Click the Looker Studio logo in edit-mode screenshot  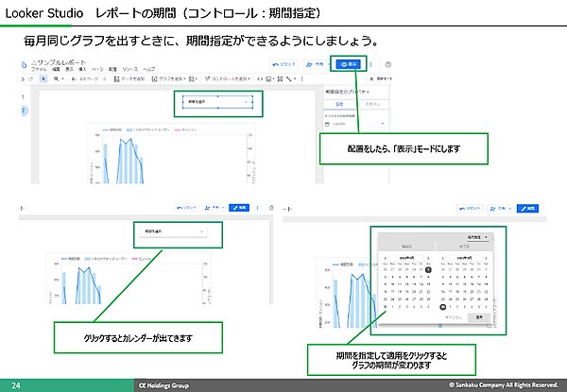[24, 65]
